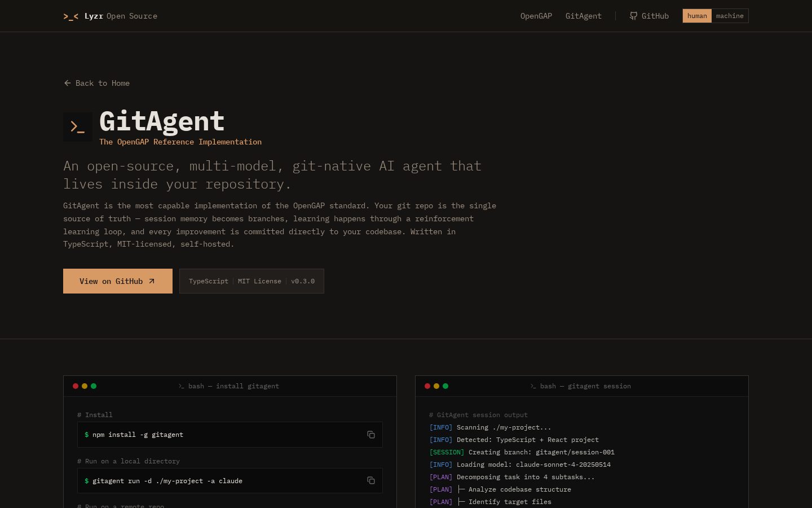Open the Lyzr Open Source home link
This screenshot has height=508, width=812.
click(111, 16)
